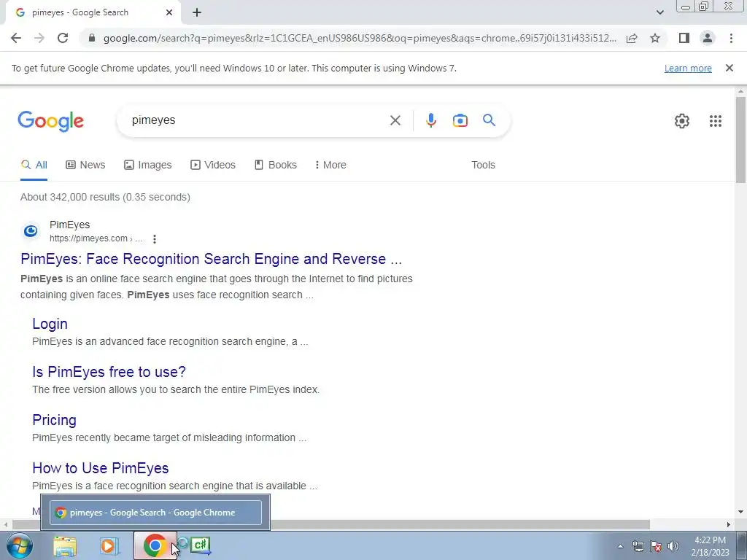Open the Pricing sitelink

[54, 420]
